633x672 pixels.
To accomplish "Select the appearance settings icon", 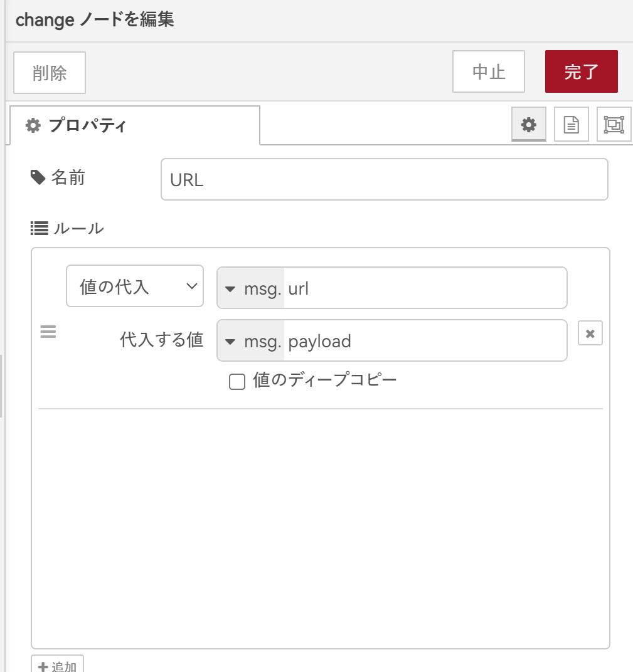I will click(614, 124).
